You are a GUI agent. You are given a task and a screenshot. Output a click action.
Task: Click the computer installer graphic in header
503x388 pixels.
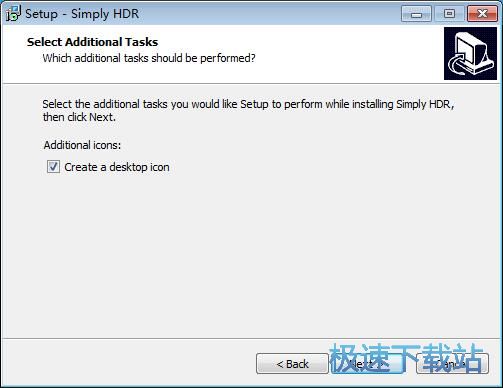tap(470, 54)
